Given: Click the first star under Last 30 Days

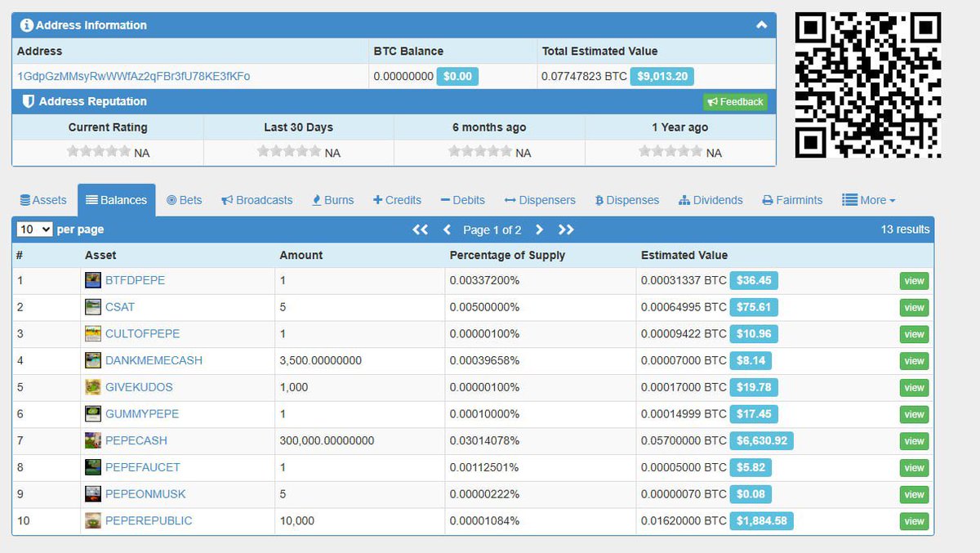Looking at the screenshot, I should coord(263,151).
